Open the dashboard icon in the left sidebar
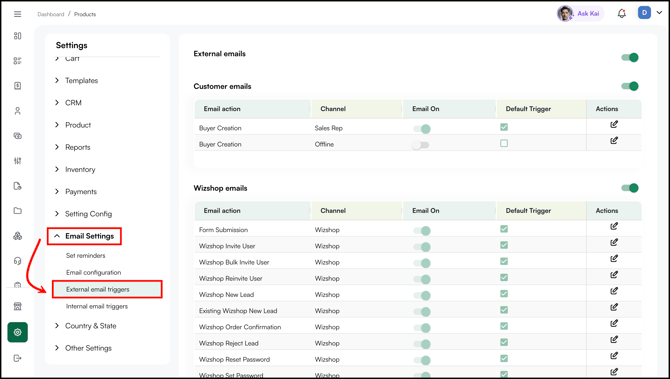 point(18,36)
